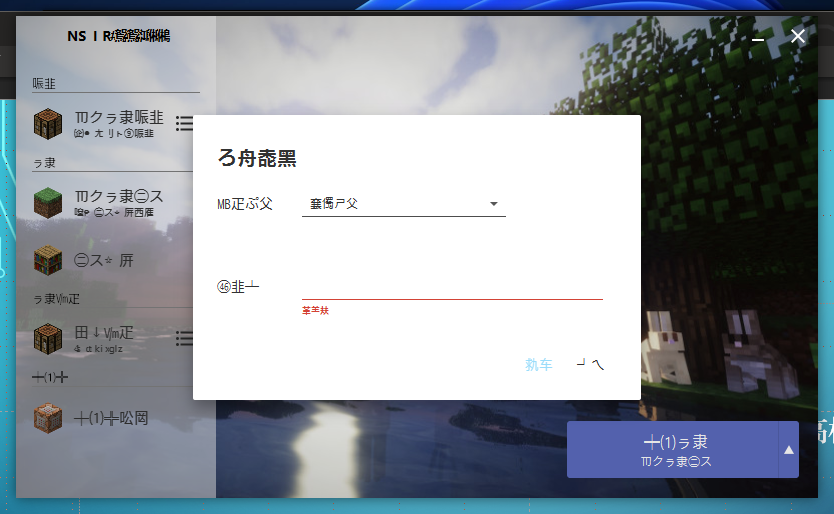Open list icon beside top crafting table entry
The height and width of the screenshot is (514, 834).
[x=184, y=123]
